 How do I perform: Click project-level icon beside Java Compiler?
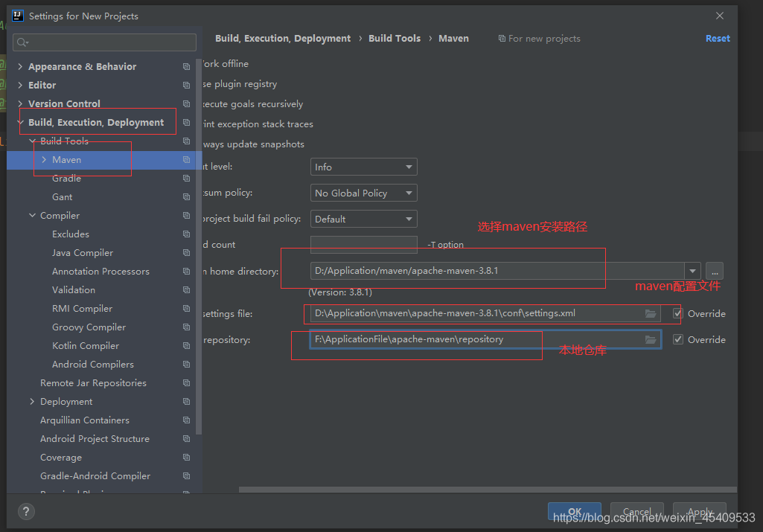coord(186,253)
